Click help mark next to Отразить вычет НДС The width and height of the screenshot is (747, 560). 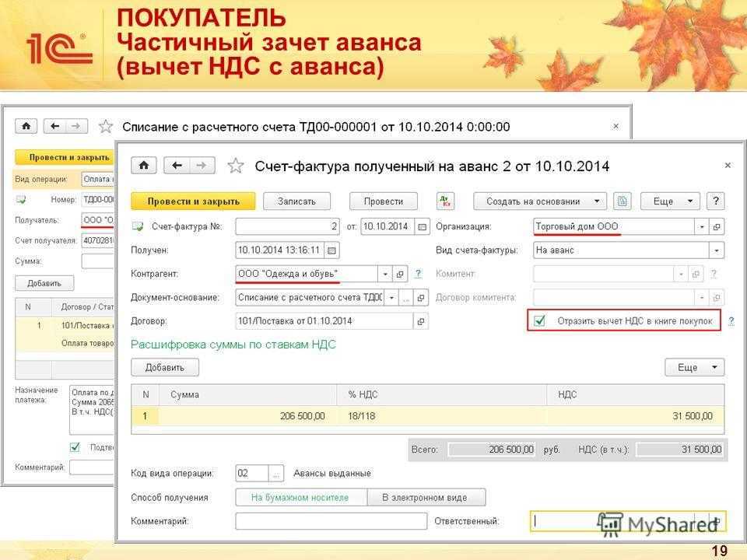(731, 321)
